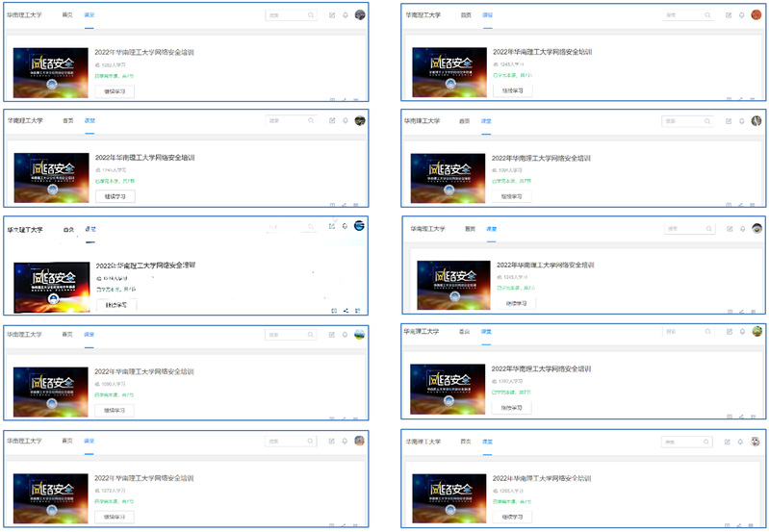Open the avatar in the bottom-left panel
Screen dimensions: 769x532
click(x=360, y=441)
